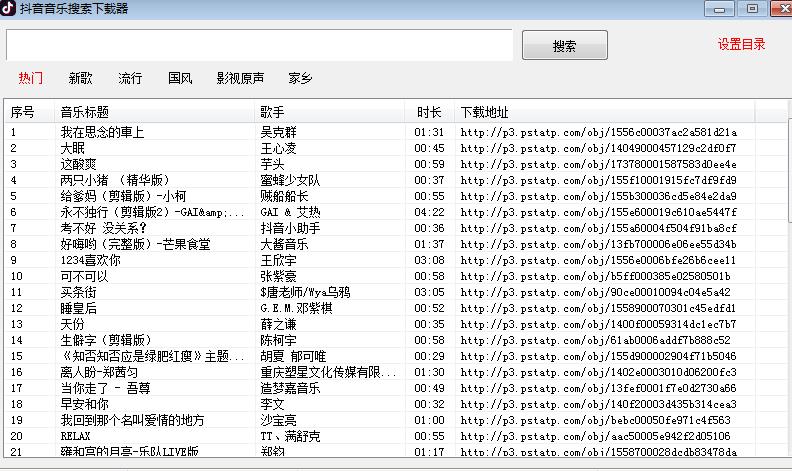The width and height of the screenshot is (792, 471).
Task: Select the 新歌 category tab
Action: (x=80, y=78)
